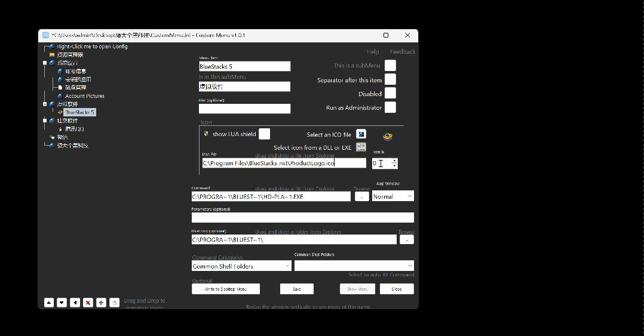Screen dimensions: 644x336
Task: Increase Icon Ix with the up spinner arrow
Action: click(x=394, y=161)
